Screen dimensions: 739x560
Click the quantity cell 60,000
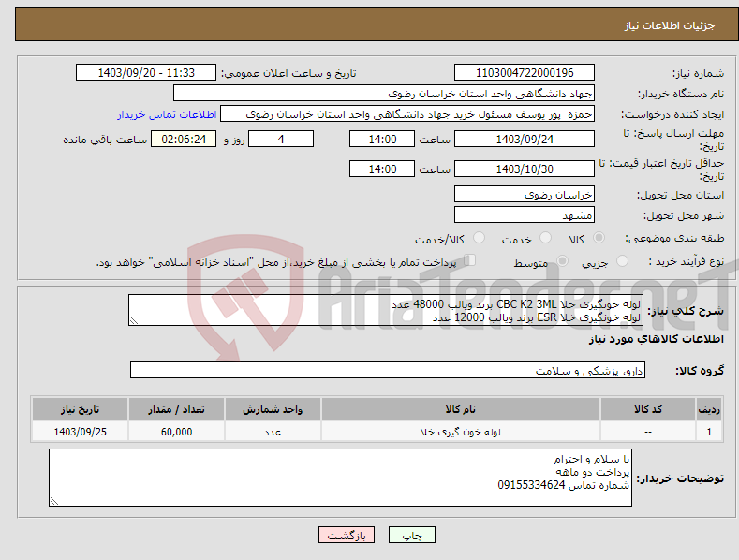176,432
